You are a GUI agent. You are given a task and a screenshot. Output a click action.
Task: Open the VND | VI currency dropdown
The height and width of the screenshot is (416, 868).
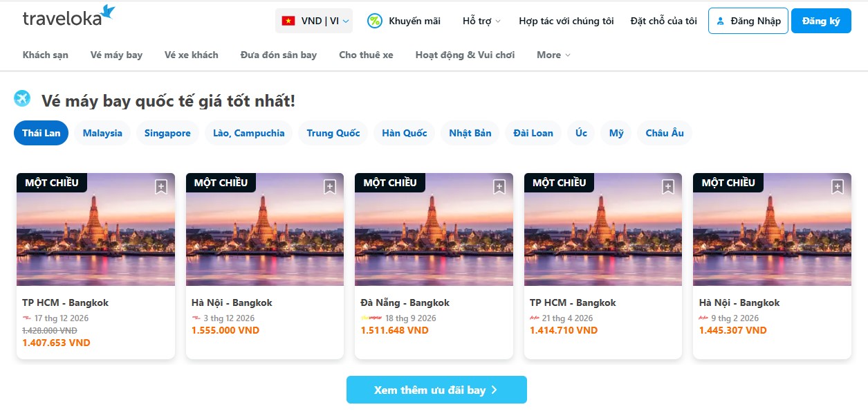(x=314, y=21)
